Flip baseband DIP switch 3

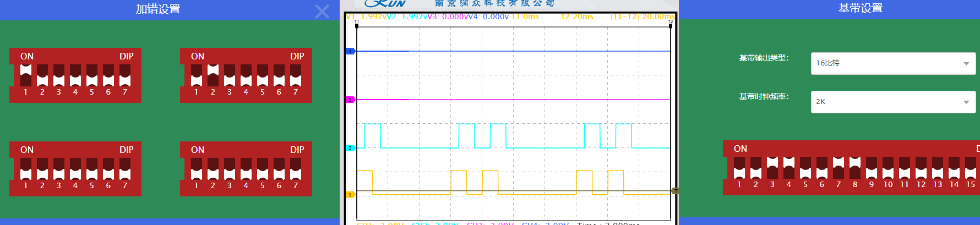(772, 168)
